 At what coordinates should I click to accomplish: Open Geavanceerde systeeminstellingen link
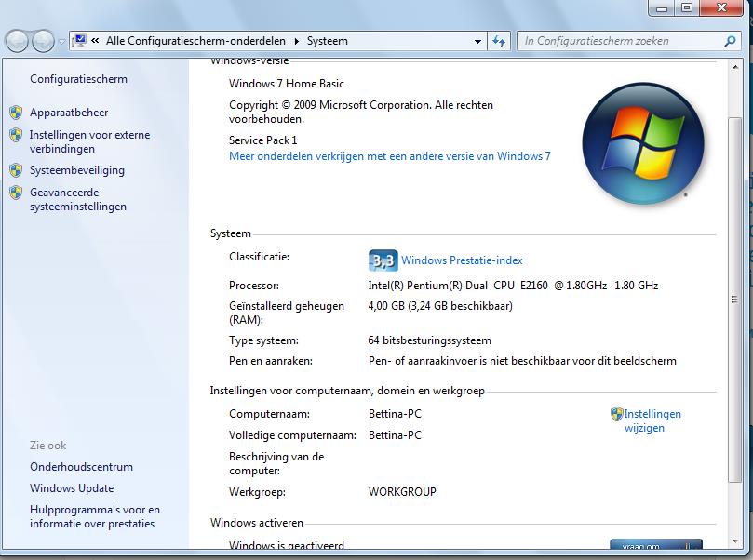pos(78,199)
